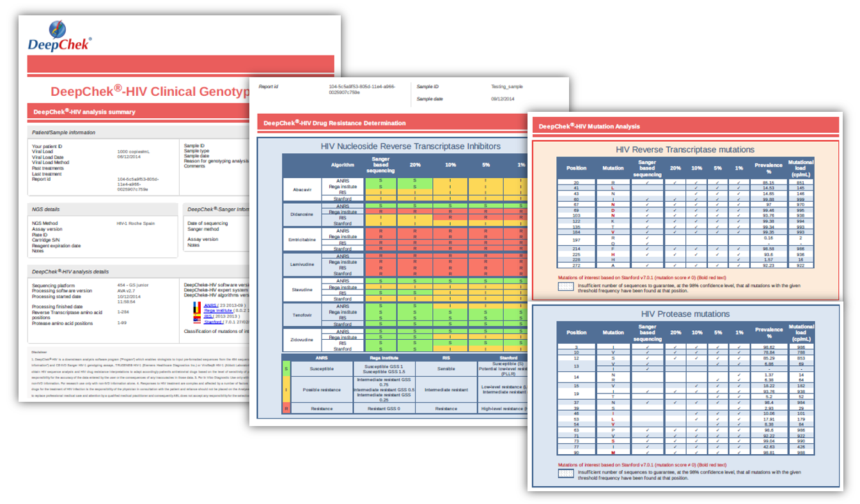This screenshot has height=504, width=860.
Task: Click the DeepChek-HIV analysis details section title
Action: click(70, 271)
